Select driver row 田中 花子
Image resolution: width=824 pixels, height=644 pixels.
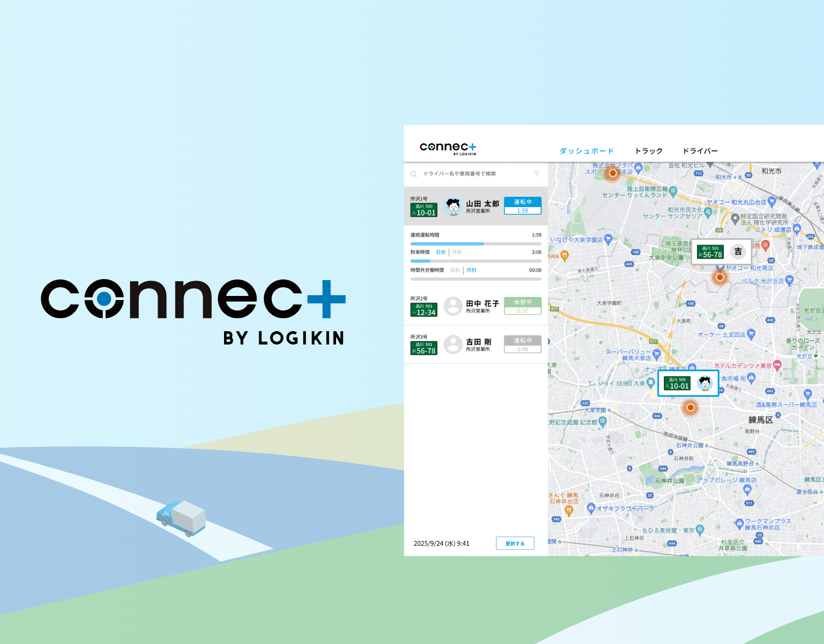click(476, 306)
